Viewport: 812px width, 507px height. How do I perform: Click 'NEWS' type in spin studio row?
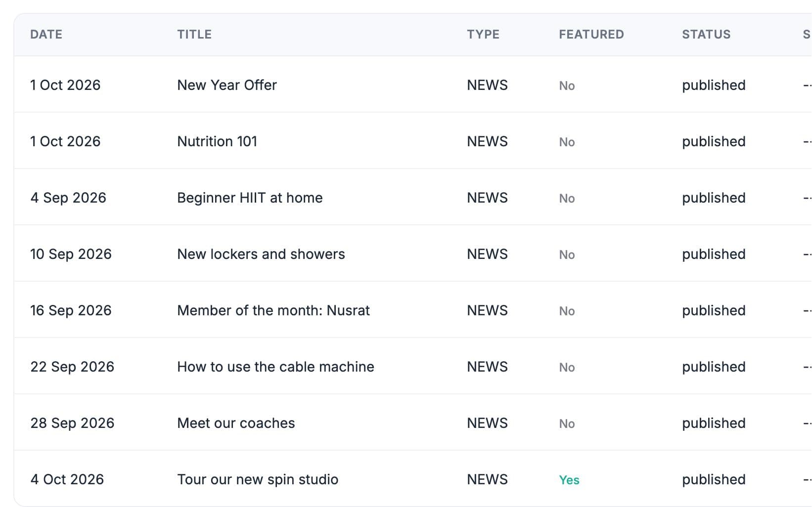487,479
